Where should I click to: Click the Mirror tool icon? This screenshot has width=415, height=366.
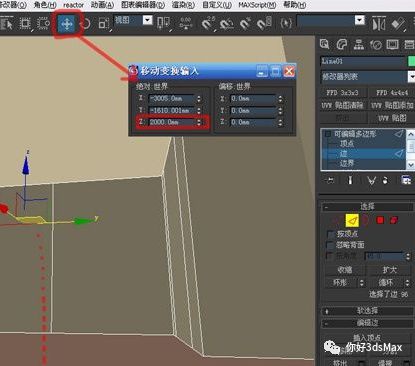379,24
